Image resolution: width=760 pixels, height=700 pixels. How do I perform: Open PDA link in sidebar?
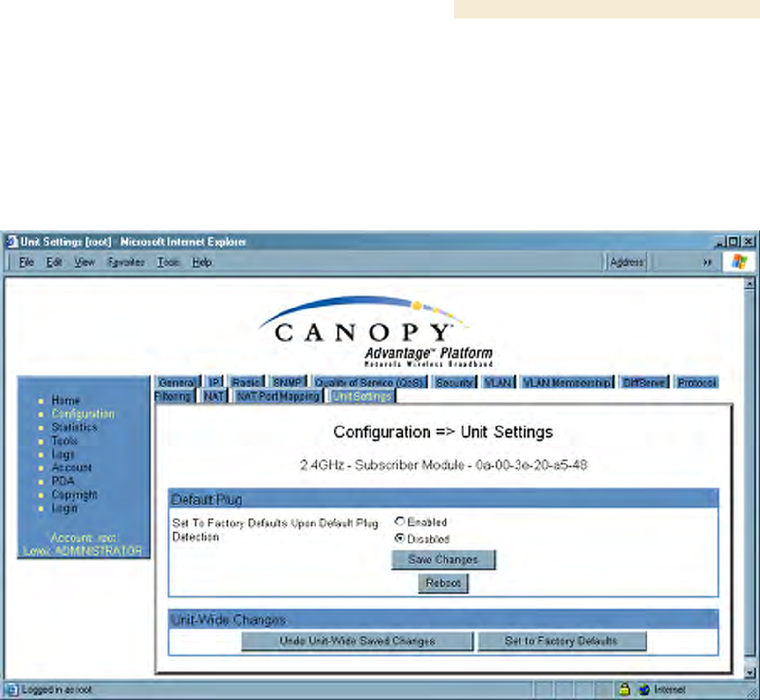pyautogui.click(x=62, y=481)
